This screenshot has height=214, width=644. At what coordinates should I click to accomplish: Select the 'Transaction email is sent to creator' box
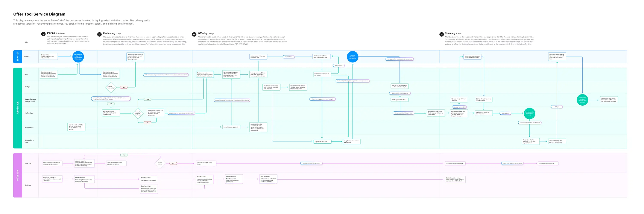[135, 57]
